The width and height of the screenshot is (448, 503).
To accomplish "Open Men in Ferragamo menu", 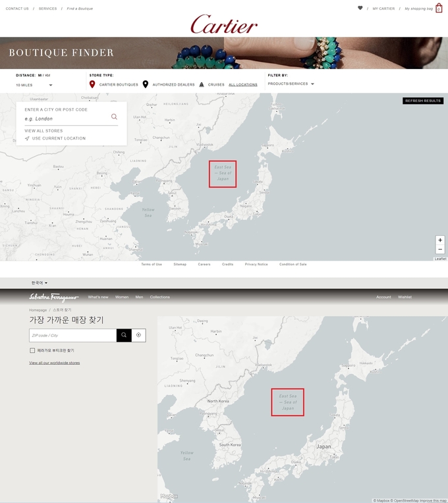I will [x=139, y=297].
